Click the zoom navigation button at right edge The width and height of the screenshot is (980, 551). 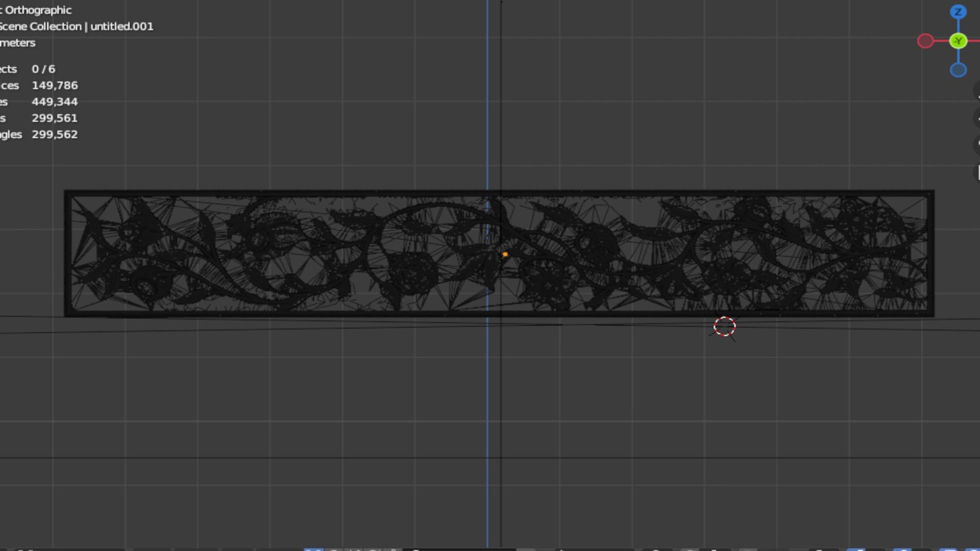(x=977, y=91)
